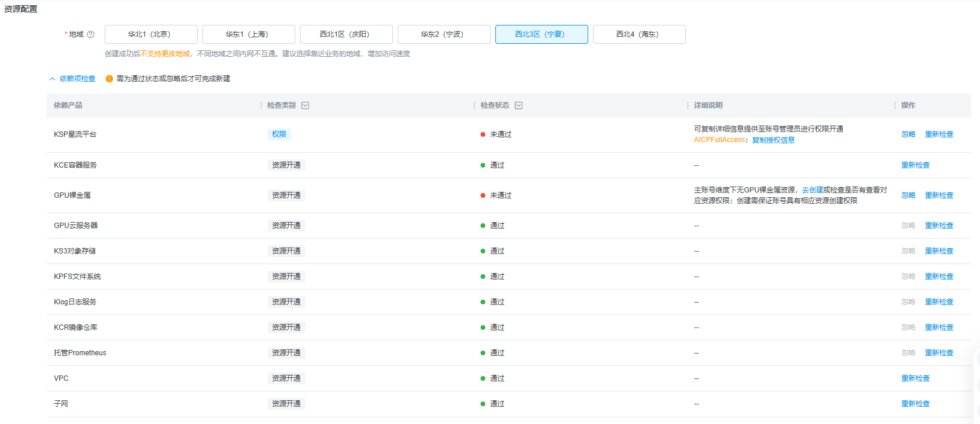Ignore the GPU裸金属 failed check
The height and width of the screenshot is (424, 980).
[908, 195]
